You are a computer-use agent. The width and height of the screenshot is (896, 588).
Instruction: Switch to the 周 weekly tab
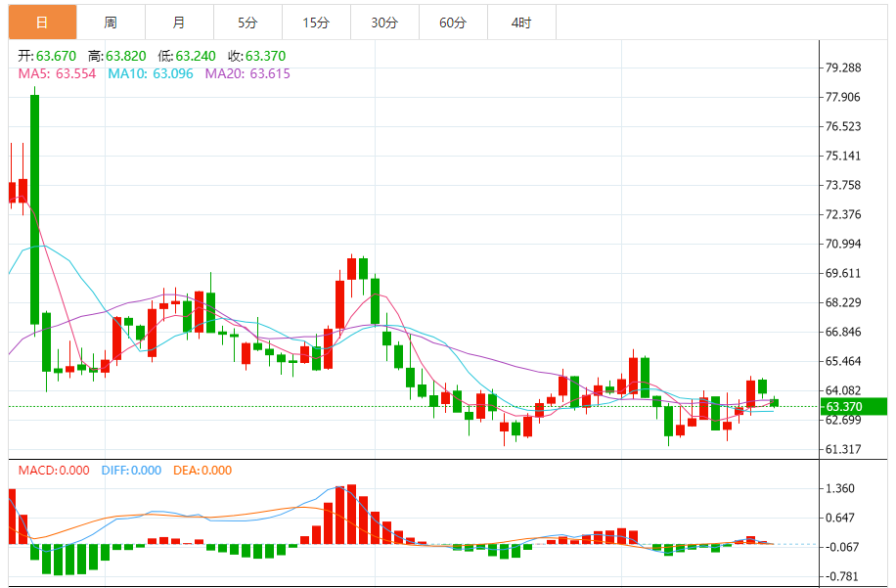[x=111, y=23]
